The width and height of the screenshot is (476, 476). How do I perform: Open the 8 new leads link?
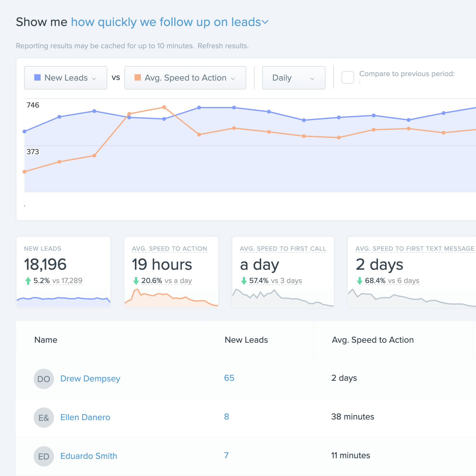(x=227, y=417)
